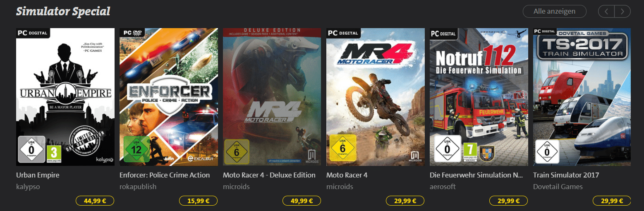Open 'Alle anzeigen' to show all simulators
The height and width of the screenshot is (211, 644).
click(x=555, y=12)
